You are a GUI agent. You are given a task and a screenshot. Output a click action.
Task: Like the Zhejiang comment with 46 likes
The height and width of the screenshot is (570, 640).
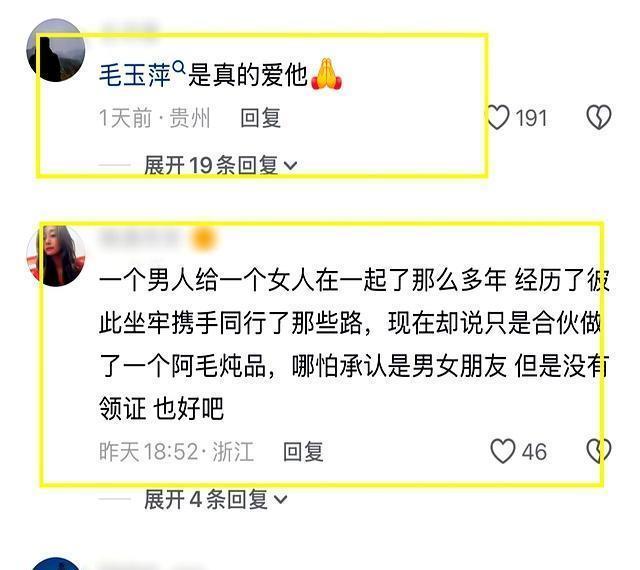(502, 451)
